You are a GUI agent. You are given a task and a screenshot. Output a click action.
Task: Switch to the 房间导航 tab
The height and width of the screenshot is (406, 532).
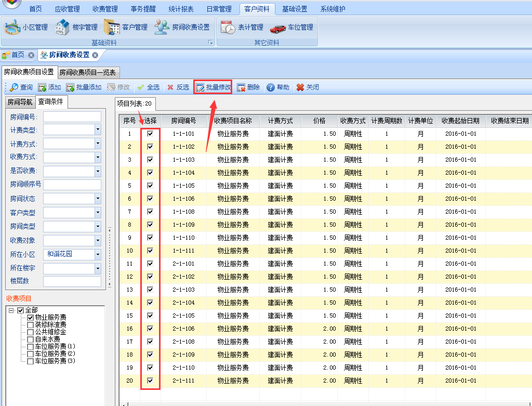(x=20, y=102)
